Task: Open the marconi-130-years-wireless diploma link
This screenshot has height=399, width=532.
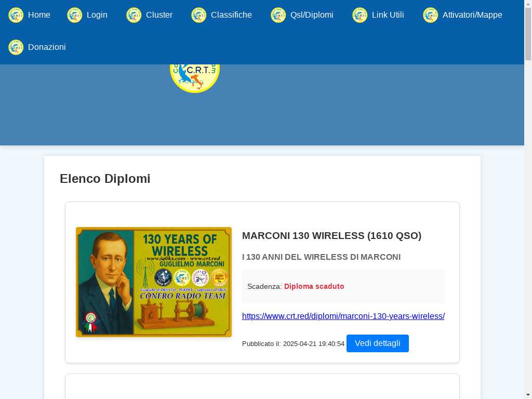Action: 343,316
